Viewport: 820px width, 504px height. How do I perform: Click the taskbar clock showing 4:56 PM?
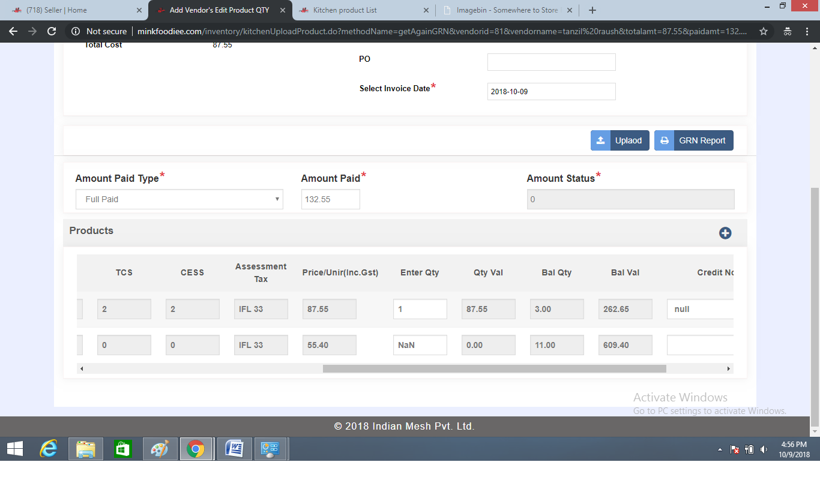coord(794,449)
